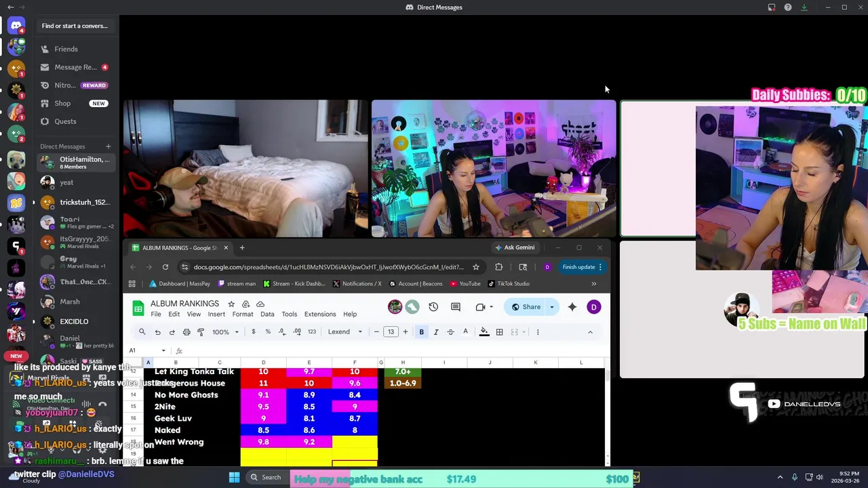Click the Print icon in Sheets toolbar
Viewport: 868px width, 488px height.
point(186,332)
